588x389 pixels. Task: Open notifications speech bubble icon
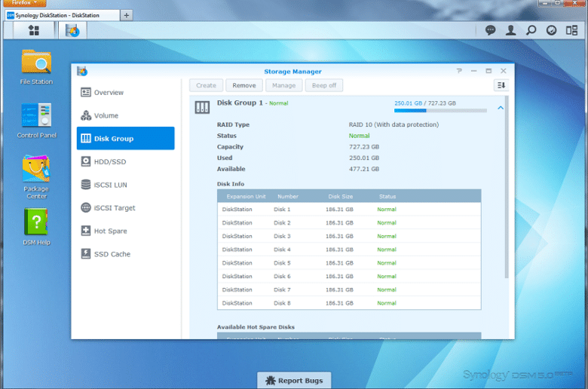pyautogui.click(x=490, y=30)
